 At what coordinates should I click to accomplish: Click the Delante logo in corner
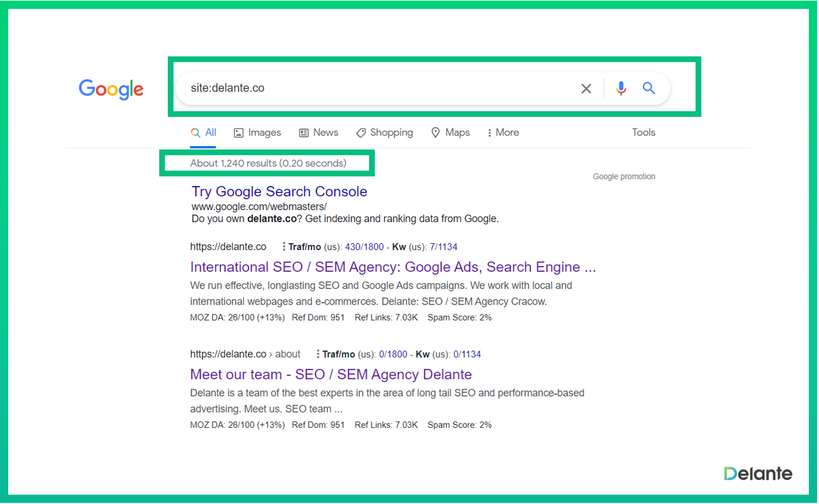pos(757,474)
